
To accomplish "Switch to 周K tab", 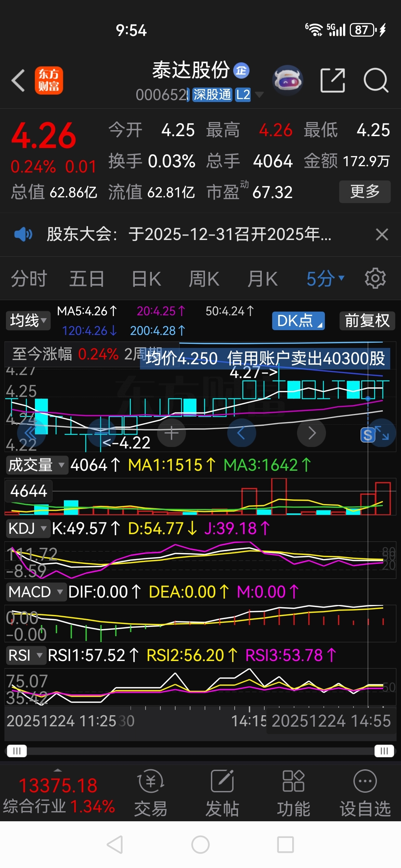I will (x=204, y=279).
